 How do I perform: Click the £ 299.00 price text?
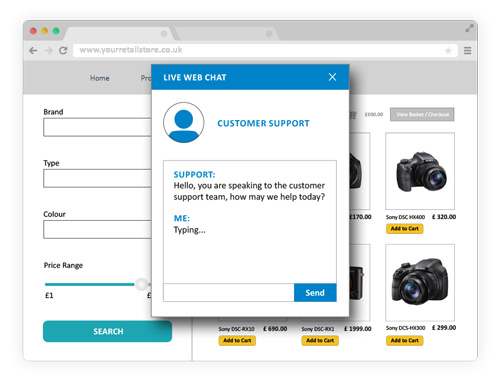coord(444,328)
